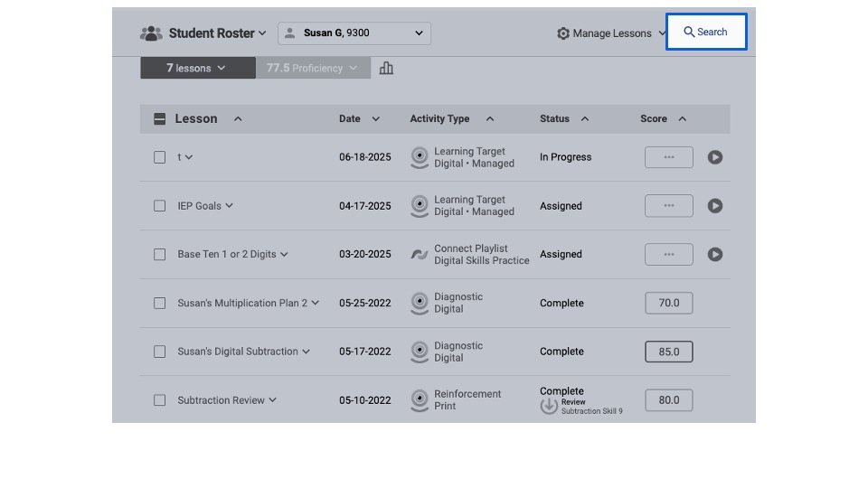Image resolution: width=868 pixels, height=488 pixels.
Task: Open the 7 lessons tab
Action: (x=198, y=68)
